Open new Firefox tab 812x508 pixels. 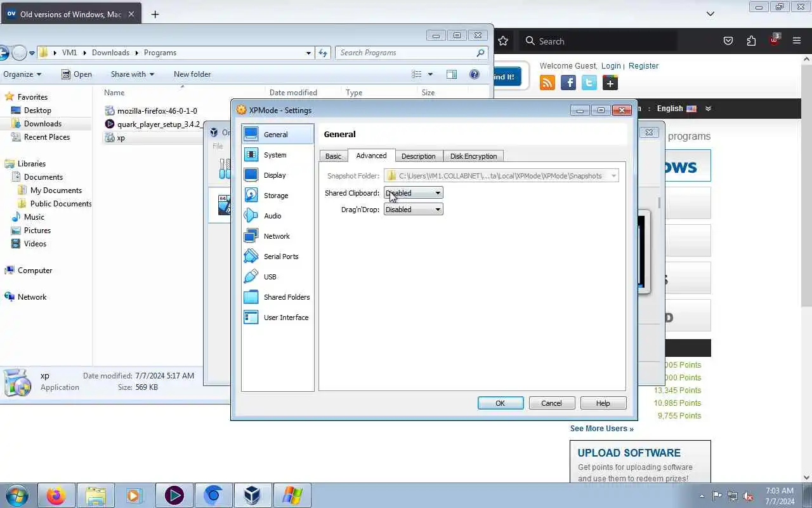pos(155,14)
